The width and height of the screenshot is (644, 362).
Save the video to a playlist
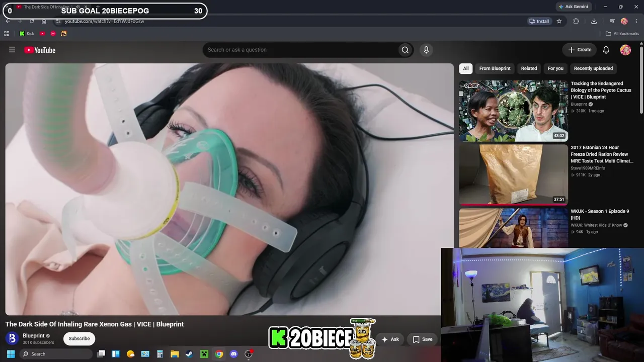(423, 339)
